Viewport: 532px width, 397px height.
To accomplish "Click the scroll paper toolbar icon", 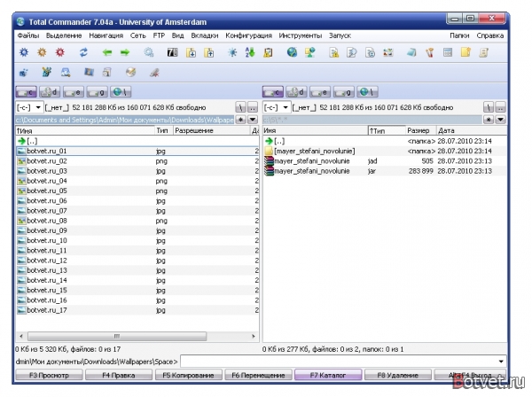I will click(x=484, y=52).
